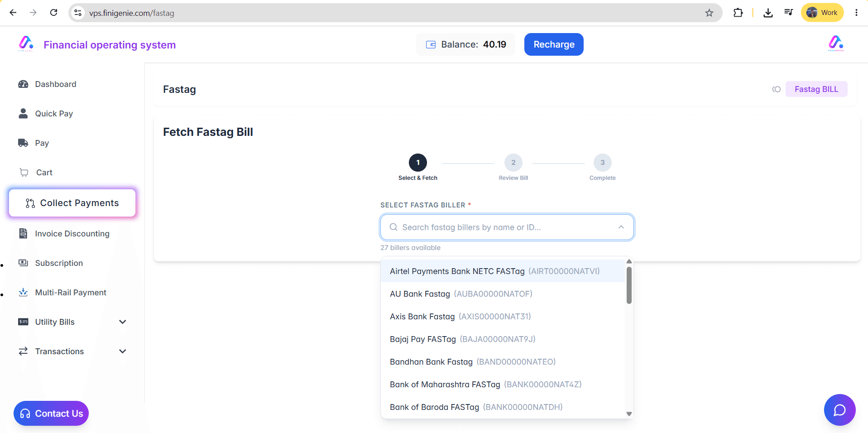
Task: Open site information icon in address bar
Action: point(78,13)
